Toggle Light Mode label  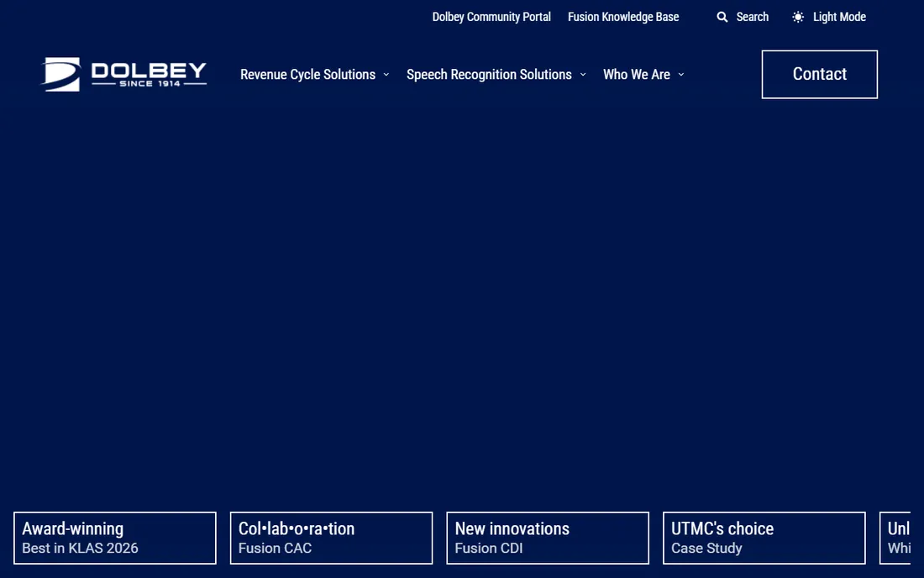point(839,17)
